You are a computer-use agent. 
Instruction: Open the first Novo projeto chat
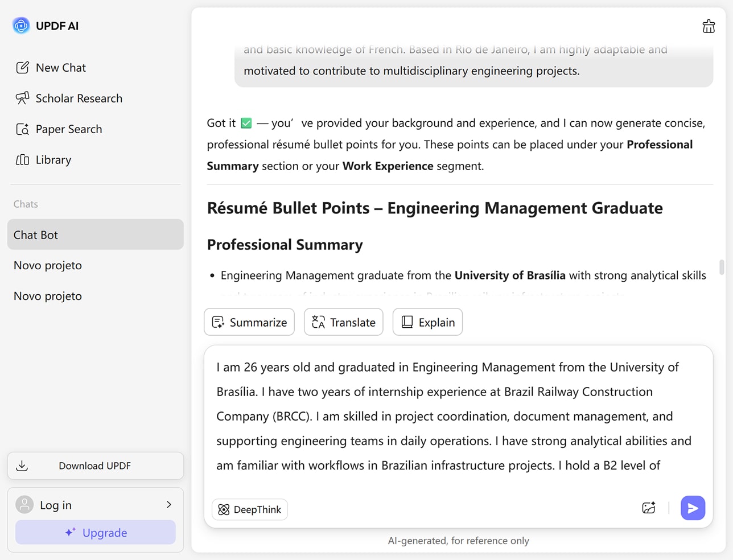coord(48,265)
